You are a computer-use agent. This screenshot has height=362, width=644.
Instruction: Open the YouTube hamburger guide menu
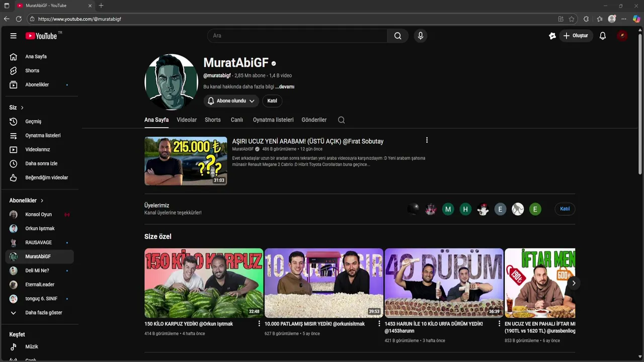pyautogui.click(x=14, y=36)
